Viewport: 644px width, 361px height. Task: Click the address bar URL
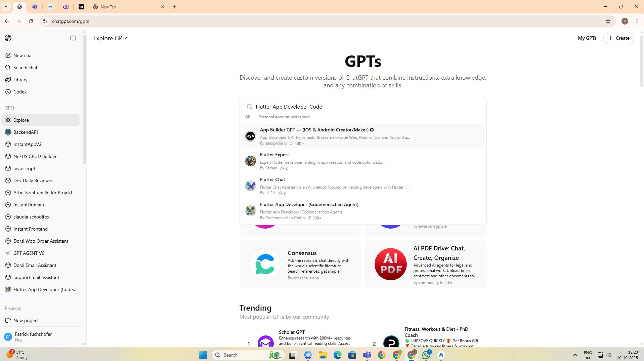[x=71, y=21]
